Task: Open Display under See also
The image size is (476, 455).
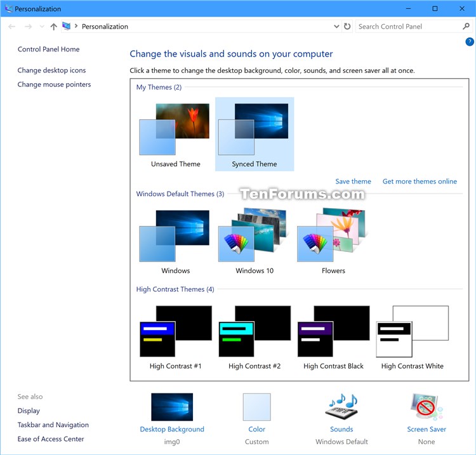Action: point(29,411)
